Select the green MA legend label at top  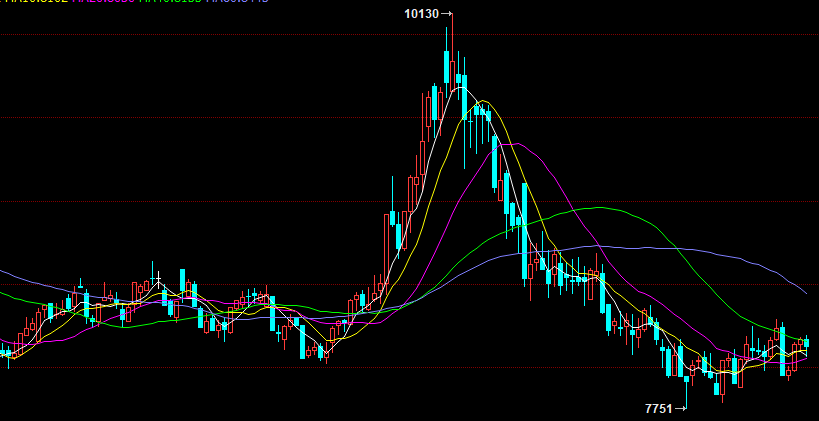click(170, 2)
